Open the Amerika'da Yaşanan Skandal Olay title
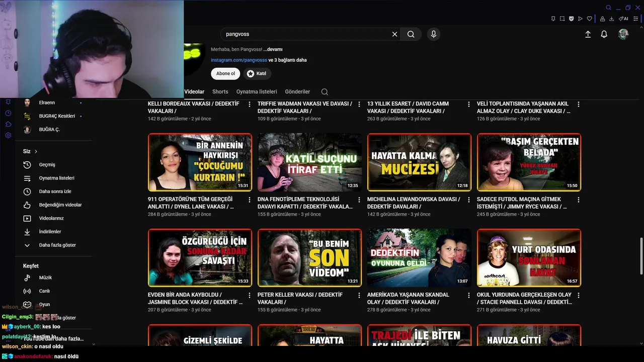Image resolution: width=644 pixels, height=362 pixels. [x=408, y=298]
